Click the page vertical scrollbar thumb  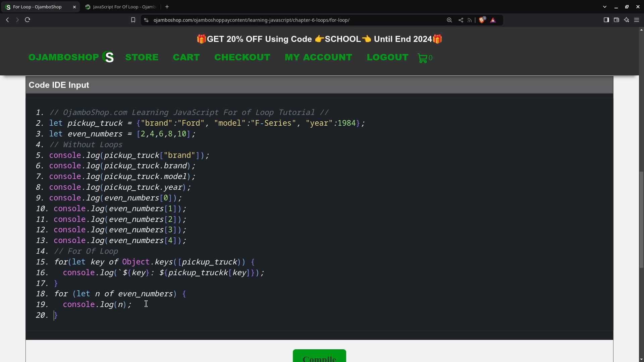pyautogui.click(x=641, y=220)
